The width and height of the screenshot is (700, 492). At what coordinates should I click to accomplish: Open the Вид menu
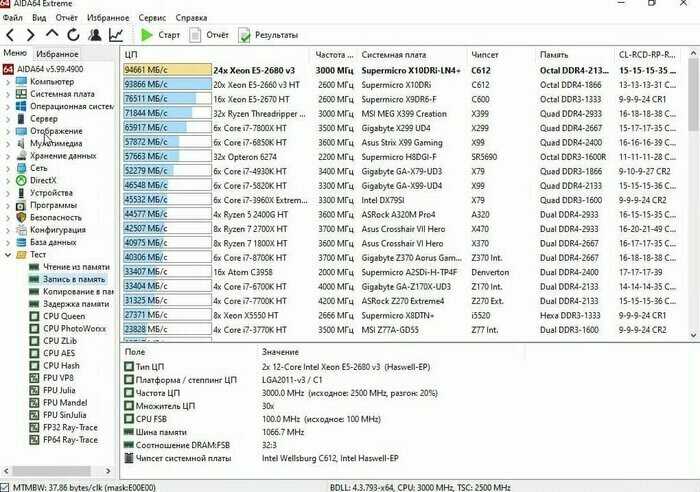(x=39, y=18)
